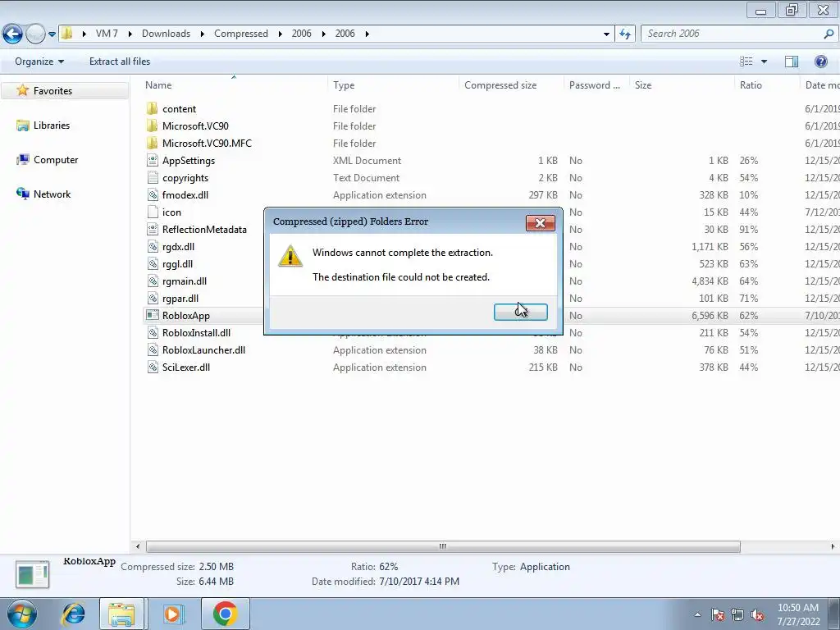Click the Search 2006 input field

click(x=732, y=34)
